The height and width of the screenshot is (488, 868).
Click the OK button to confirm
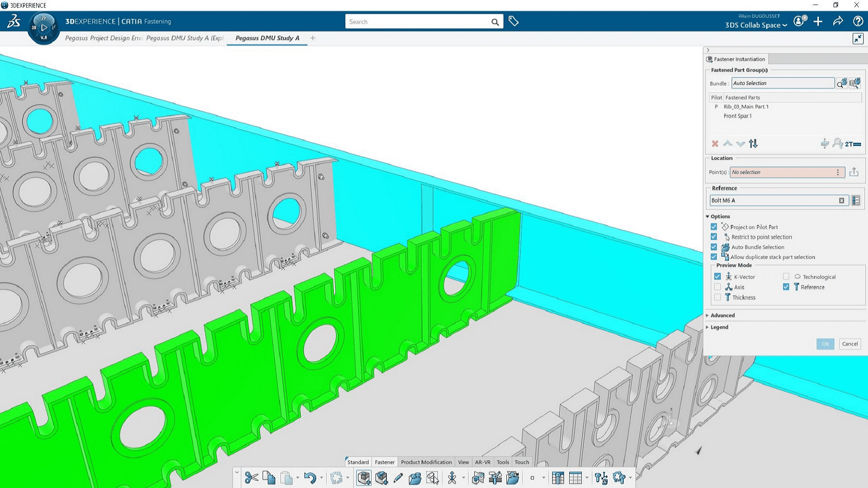coord(825,343)
